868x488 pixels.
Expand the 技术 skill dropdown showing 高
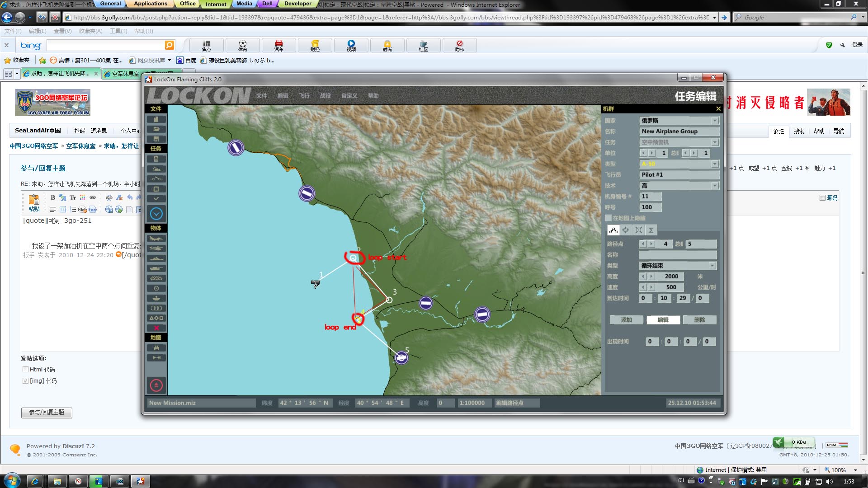[x=715, y=186]
